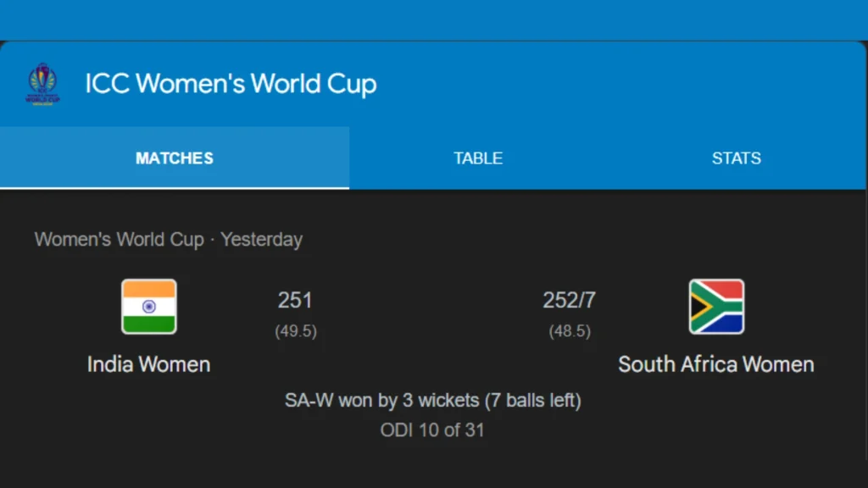Open the Women's World Cup Yesterday header
868x488 pixels.
click(x=168, y=239)
